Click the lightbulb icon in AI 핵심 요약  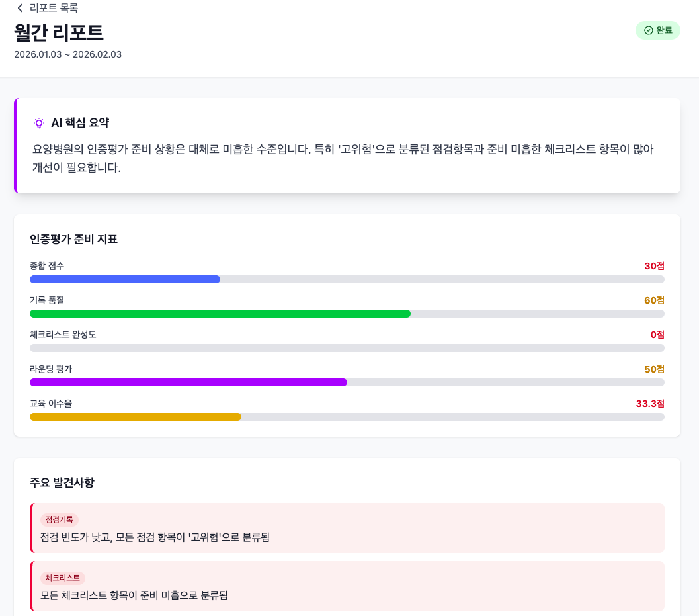point(38,122)
